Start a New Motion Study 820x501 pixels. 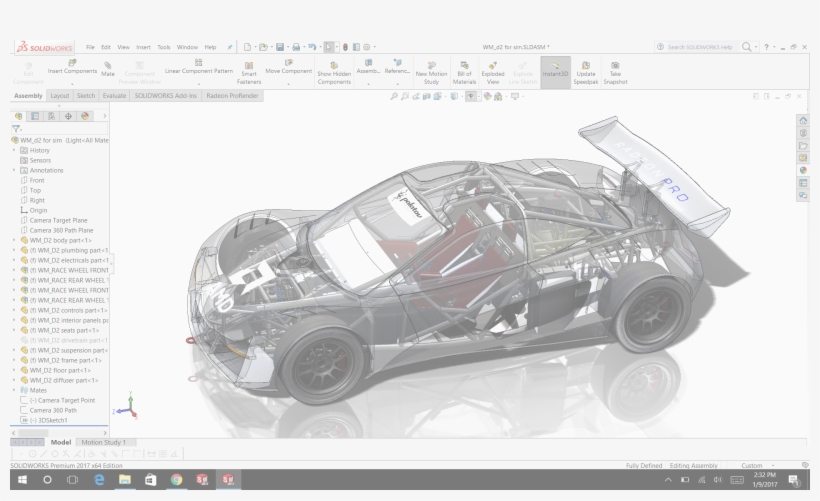(431, 70)
